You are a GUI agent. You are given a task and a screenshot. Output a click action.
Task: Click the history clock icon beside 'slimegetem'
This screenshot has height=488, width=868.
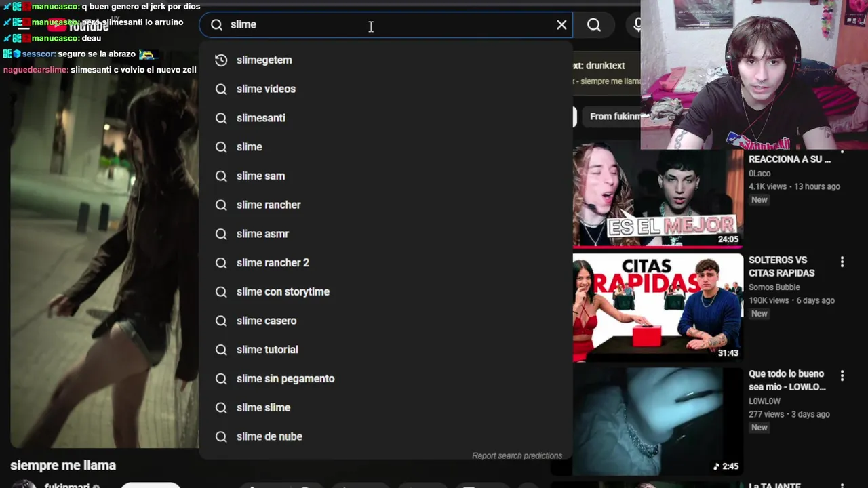[220, 60]
